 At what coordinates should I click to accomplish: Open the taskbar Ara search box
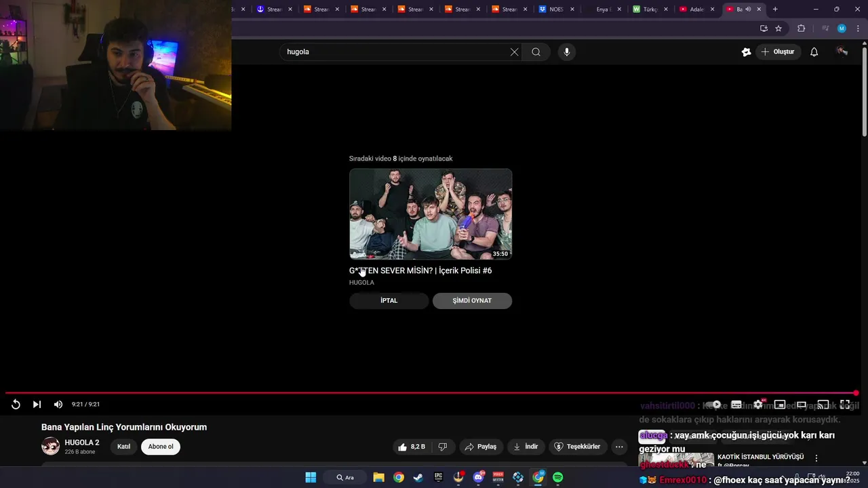tap(345, 477)
